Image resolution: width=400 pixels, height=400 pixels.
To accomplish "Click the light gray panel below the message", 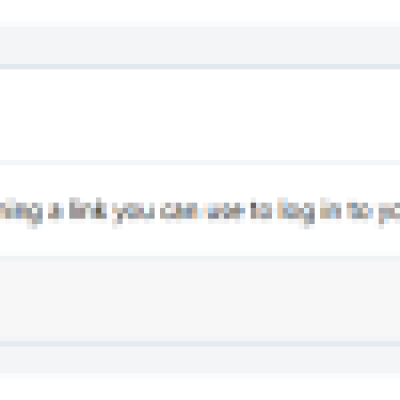I will [x=200, y=299].
